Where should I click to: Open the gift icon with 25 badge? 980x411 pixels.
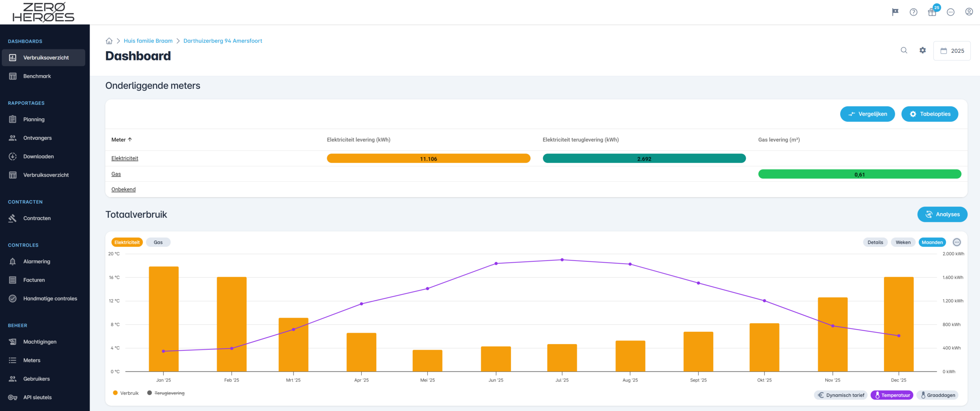(932, 12)
